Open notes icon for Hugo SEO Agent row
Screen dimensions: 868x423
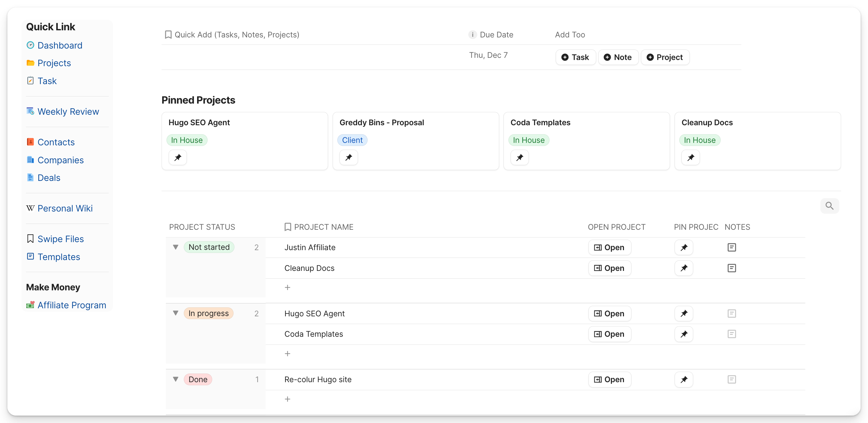[731, 313]
